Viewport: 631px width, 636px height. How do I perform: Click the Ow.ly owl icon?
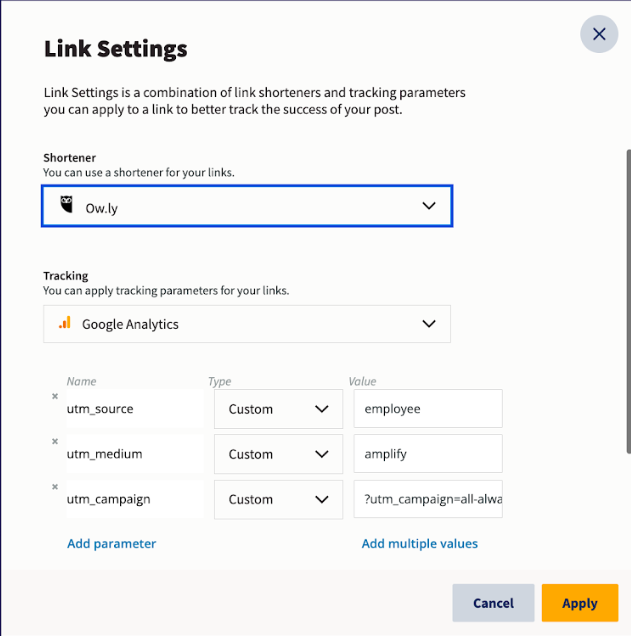(67, 204)
